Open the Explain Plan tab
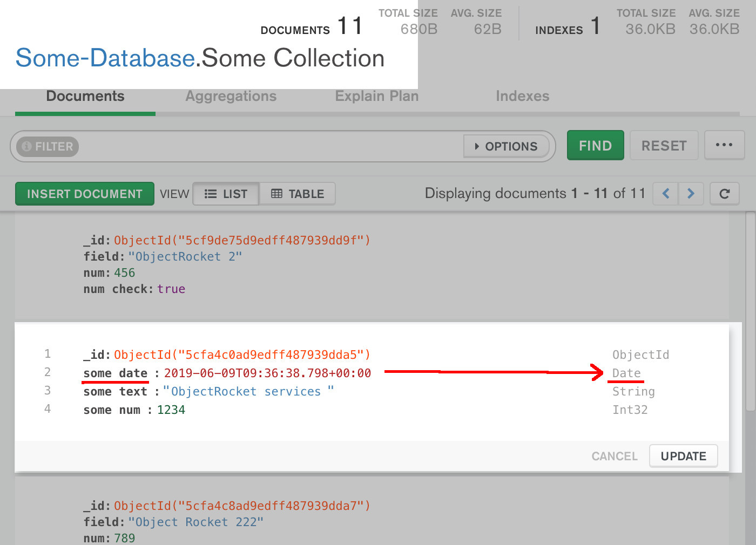The width and height of the screenshot is (756, 545). tap(377, 96)
